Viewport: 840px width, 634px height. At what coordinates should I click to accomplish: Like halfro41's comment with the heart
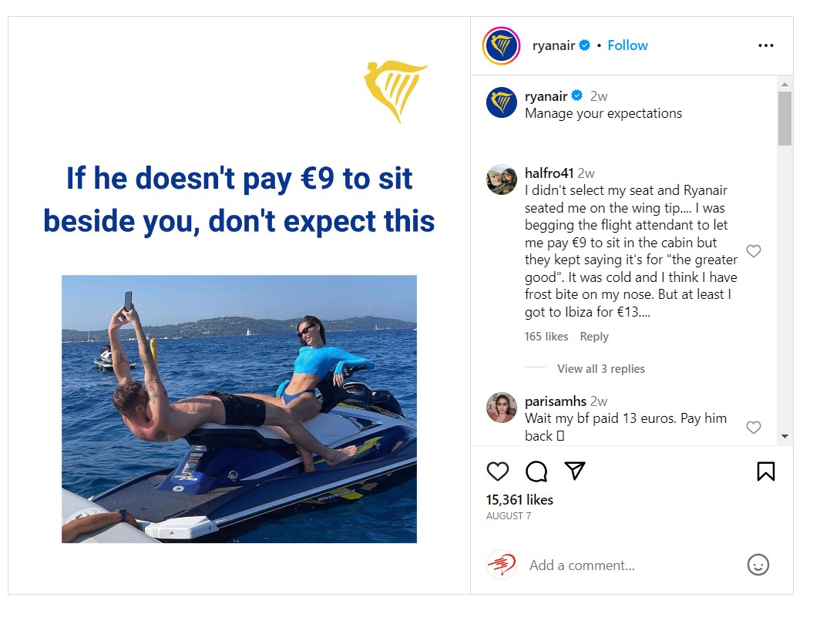tap(754, 250)
